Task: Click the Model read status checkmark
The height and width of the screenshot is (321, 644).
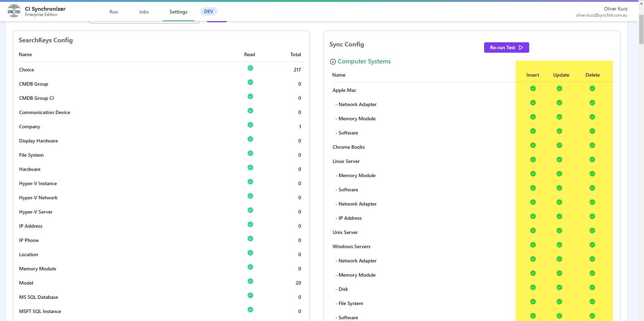Action: click(250, 281)
